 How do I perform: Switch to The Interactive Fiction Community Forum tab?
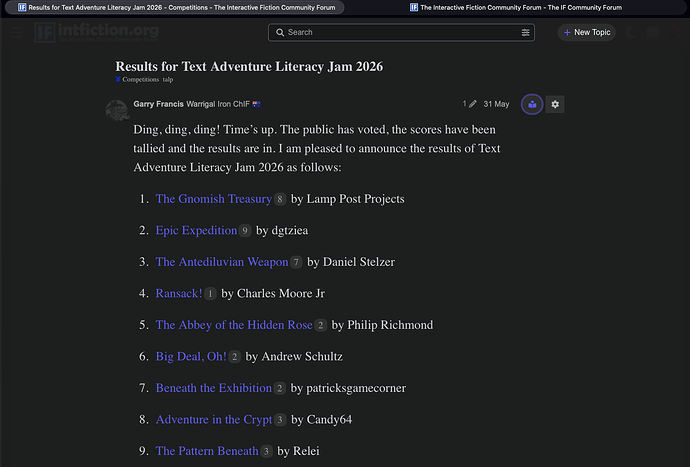pyautogui.click(x=515, y=7)
